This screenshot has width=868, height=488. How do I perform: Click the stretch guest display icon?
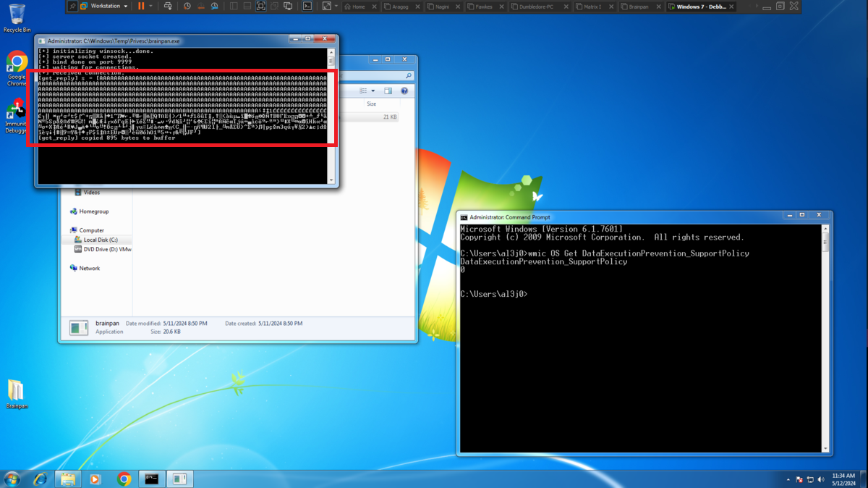tap(326, 6)
